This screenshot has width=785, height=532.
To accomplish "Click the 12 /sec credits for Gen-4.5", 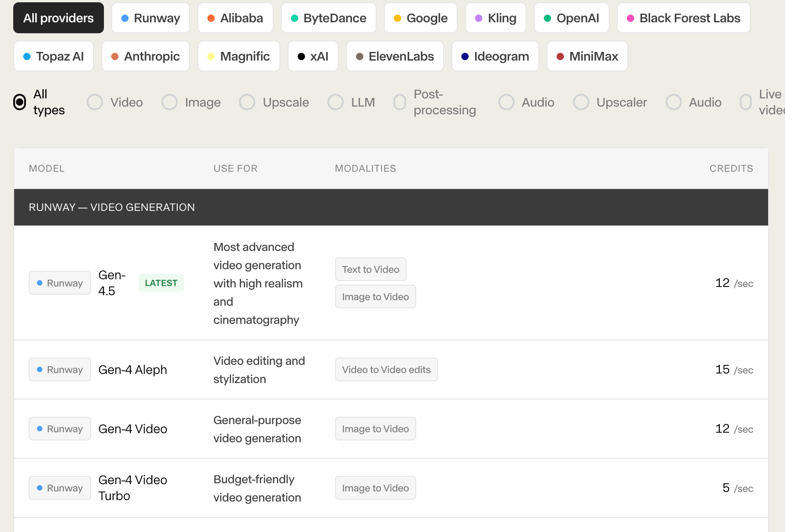I will 734,283.
